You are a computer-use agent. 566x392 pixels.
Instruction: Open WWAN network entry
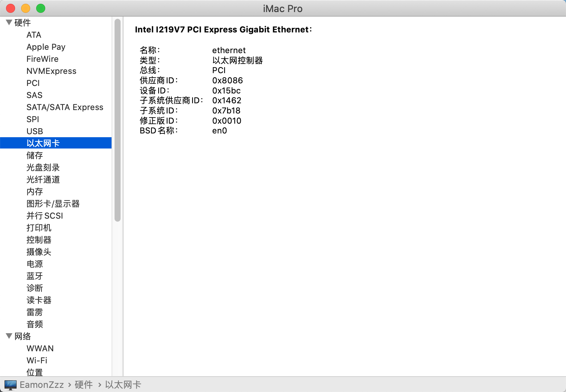(x=40, y=348)
